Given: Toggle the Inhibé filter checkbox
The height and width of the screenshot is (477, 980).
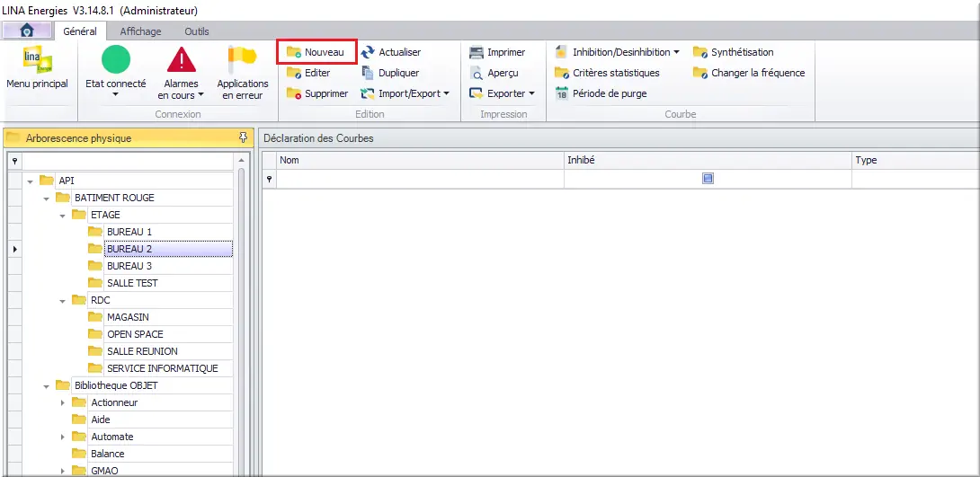Looking at the screenshot, I should [x=708, y=179].
